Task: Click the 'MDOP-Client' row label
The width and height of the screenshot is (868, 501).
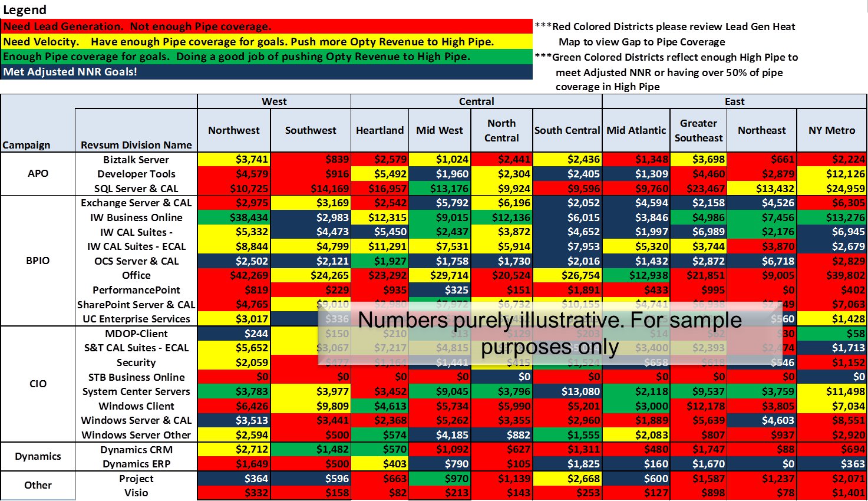Action: [136, 334]
